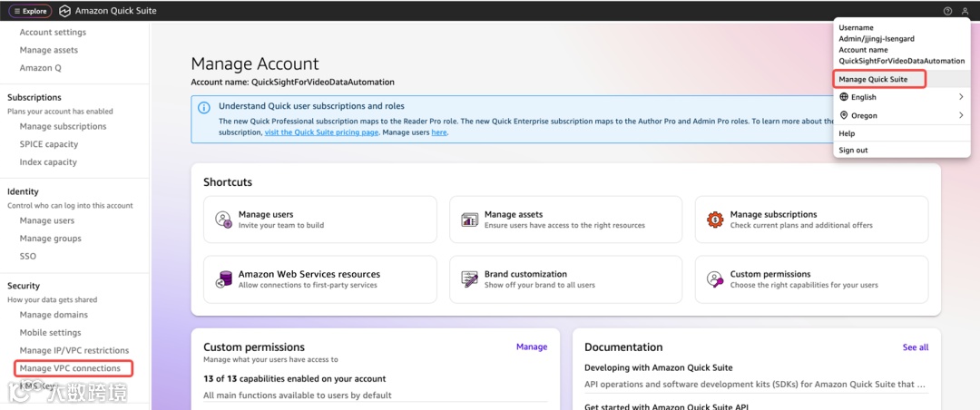The image size is (980, 410).
Task: Open the Manage subscriptions shortcut card
Action: (x=812, y=220)
